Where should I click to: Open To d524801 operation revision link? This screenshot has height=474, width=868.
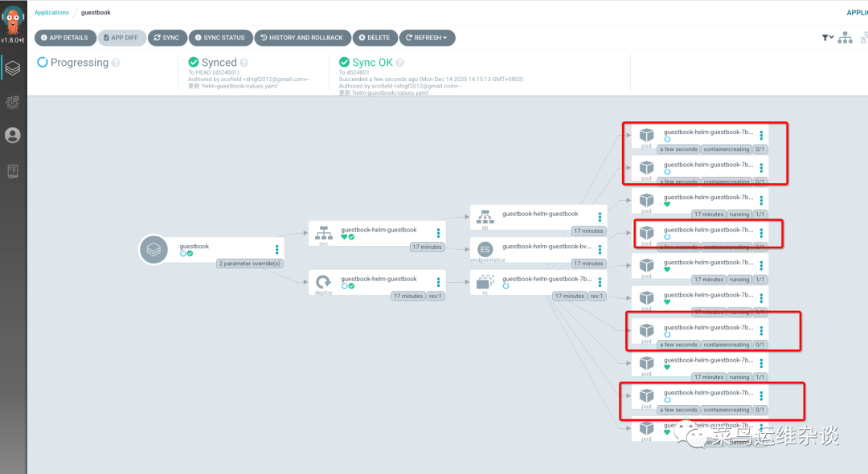354,72
